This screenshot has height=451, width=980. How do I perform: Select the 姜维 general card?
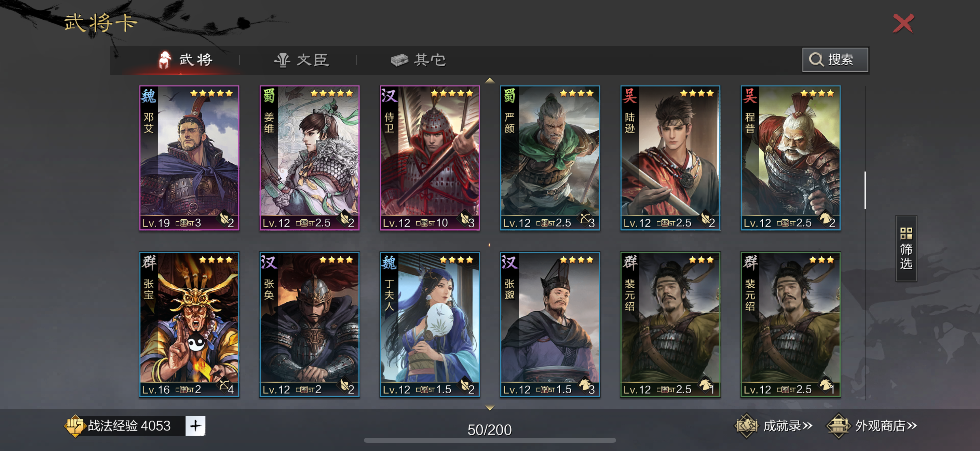click(309, 158)
